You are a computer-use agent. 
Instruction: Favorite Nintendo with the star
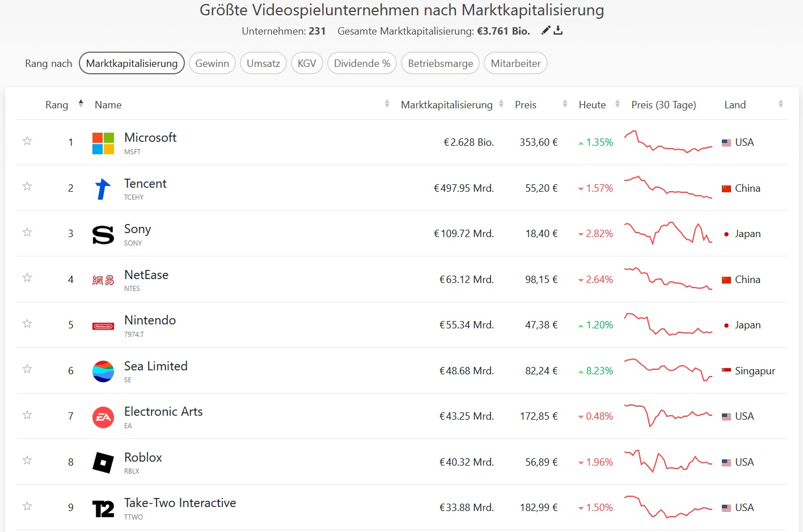(x=27, y=323)
